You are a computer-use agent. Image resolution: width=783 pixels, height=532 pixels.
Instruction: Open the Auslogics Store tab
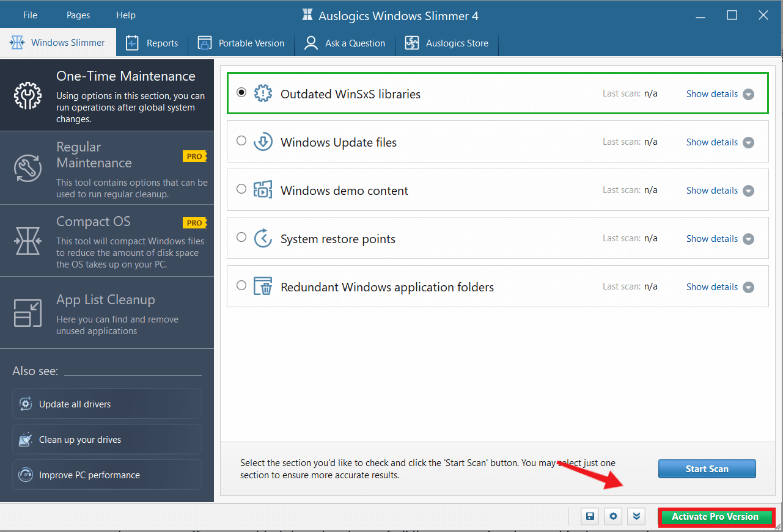(447, 43)
